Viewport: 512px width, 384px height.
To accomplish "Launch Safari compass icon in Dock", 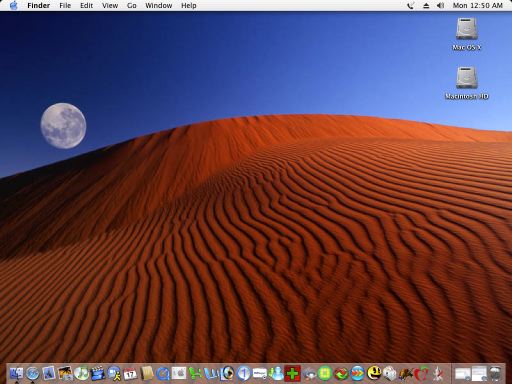I will [33, 373].
